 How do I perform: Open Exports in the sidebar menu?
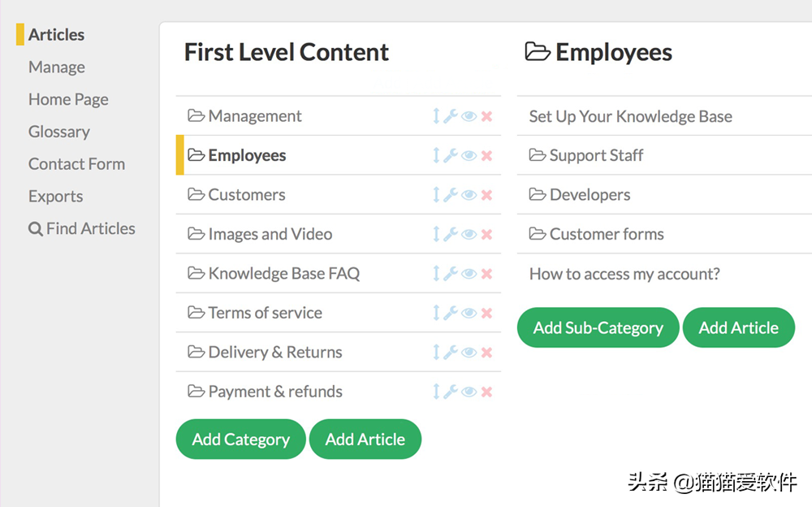click(55, 197)
